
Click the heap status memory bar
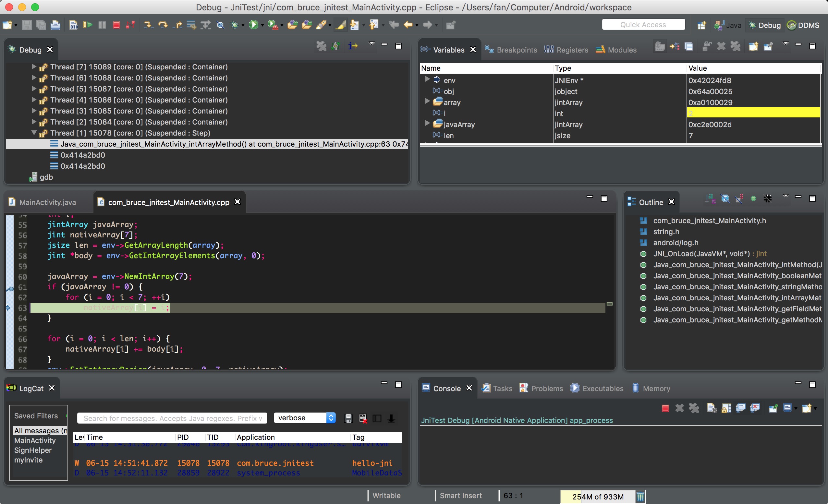pos(598,496)
